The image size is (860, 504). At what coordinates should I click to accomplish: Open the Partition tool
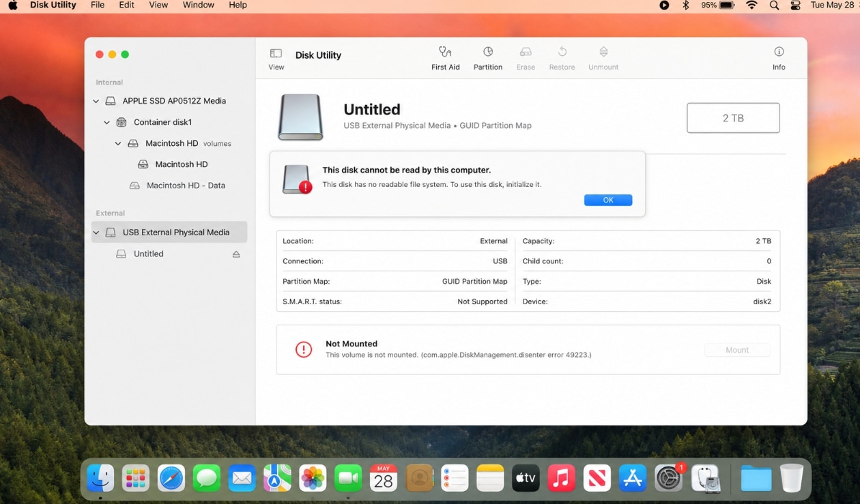pos(488,58)
